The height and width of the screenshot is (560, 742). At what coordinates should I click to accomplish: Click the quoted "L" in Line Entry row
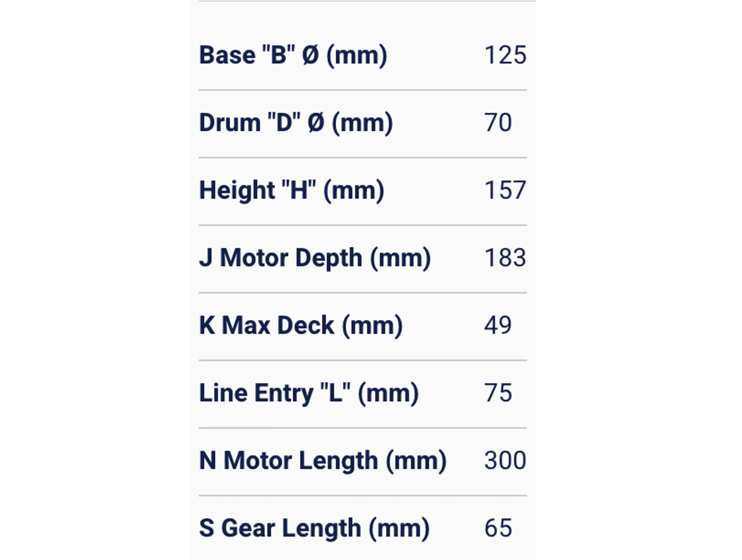[335, 392]
